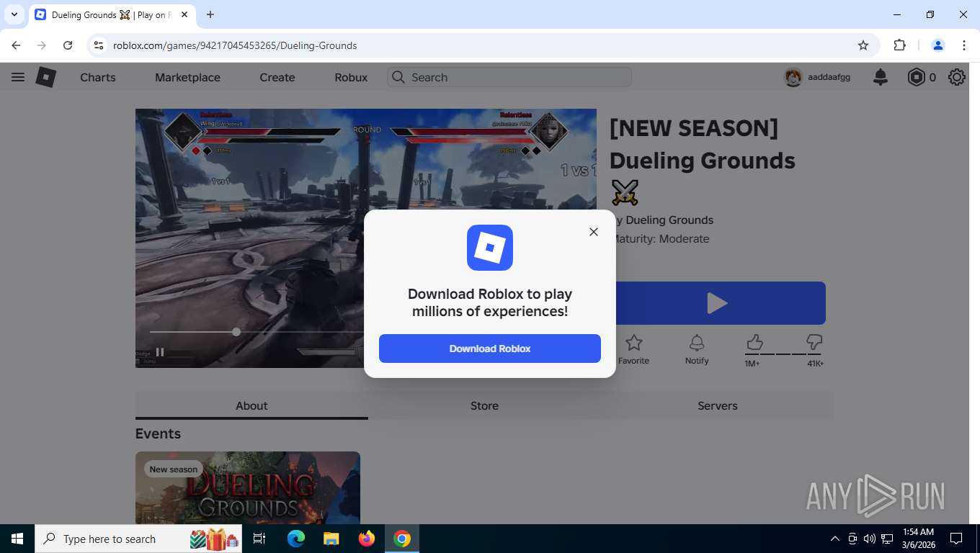980x553 pixels.
Task: Click the Dueling Grounds creator link
Action: pyautogui.click(x=669, y=220)
